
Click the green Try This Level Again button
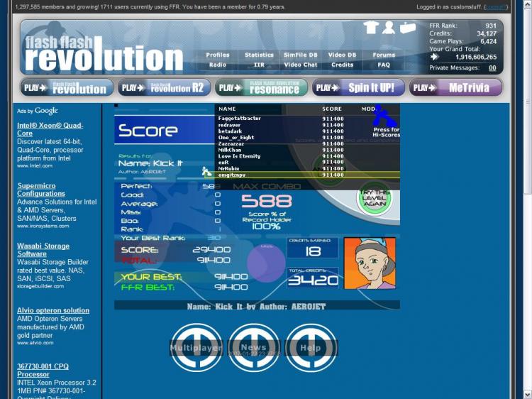(x=374, y=197)
